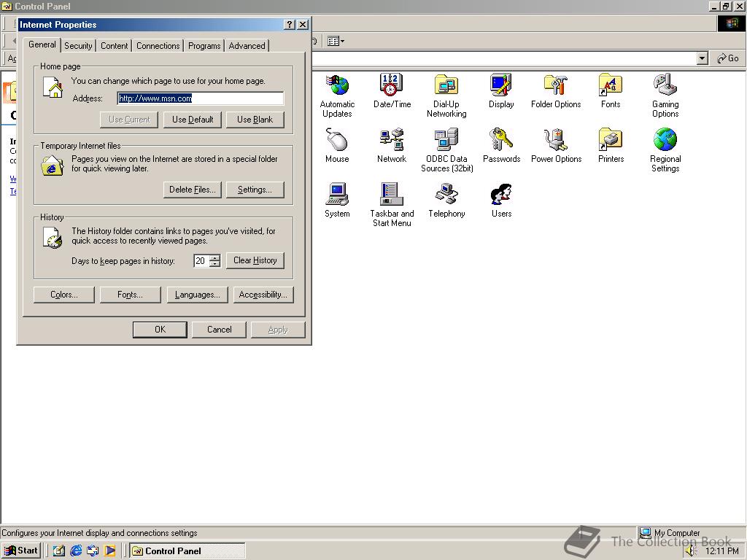Decrease days to keep history
Viewport: 747px width, 560px height.
click(215, 264)
